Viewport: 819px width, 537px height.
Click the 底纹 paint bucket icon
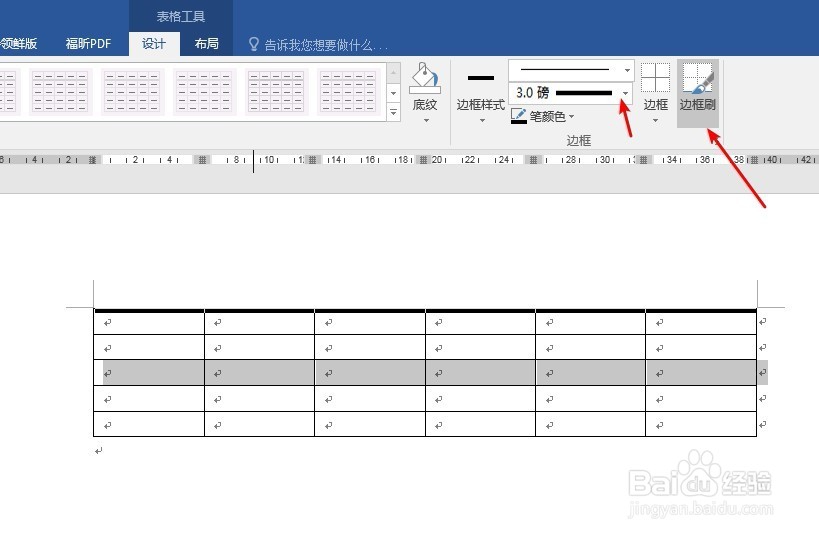click(425, 79)
